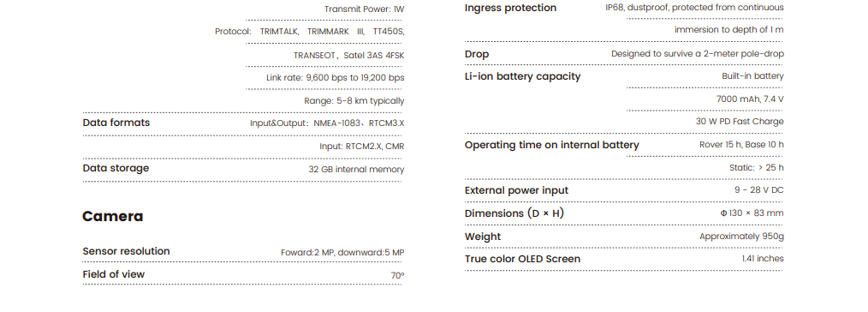Select the External power input label
868x312 pixels.
pyautogui.click(x=516, y=190)
